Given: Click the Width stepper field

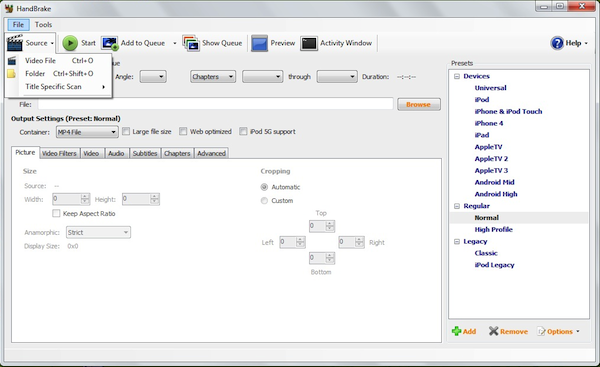Looking at the screenshot, I should pos(71,199).
